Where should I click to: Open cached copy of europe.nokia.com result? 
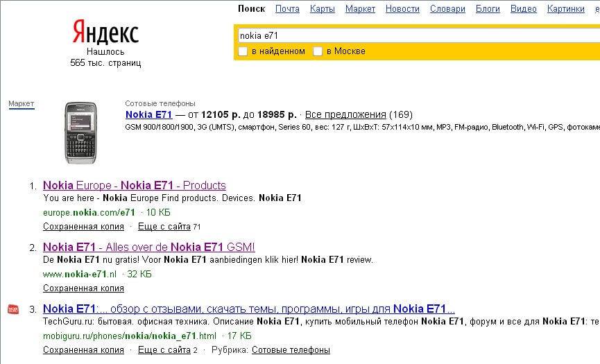click(x=83, y=227)
